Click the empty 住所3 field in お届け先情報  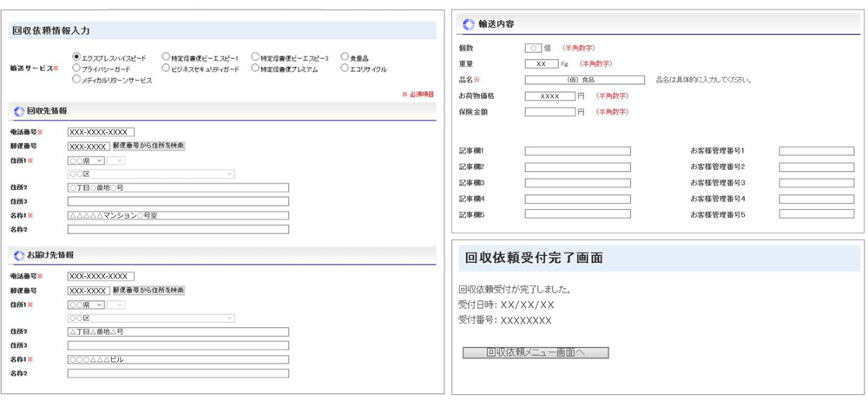pos(178,346)
